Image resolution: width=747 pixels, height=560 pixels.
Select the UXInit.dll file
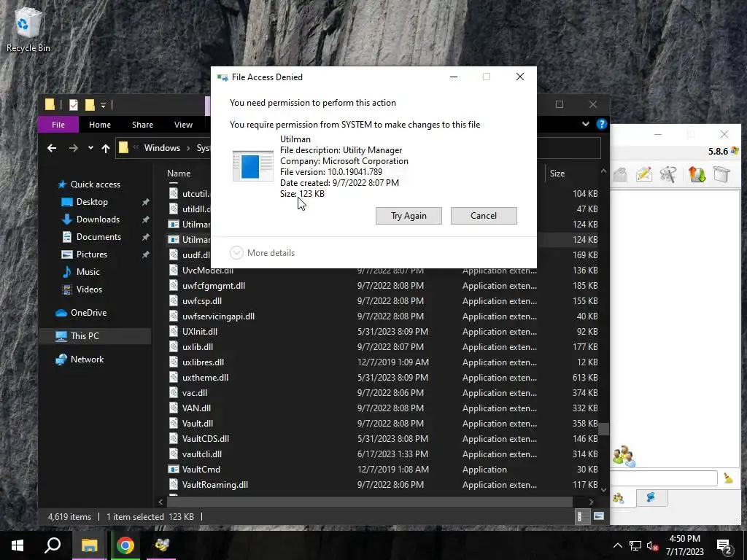(x=200, y=332)
